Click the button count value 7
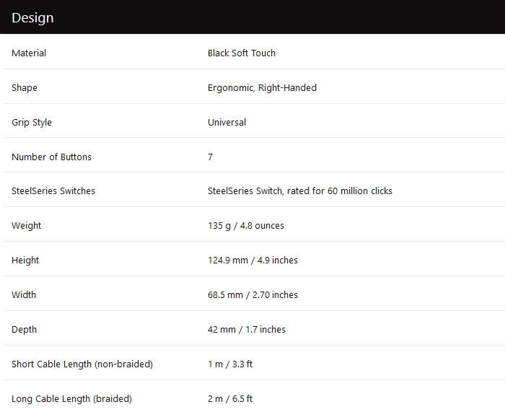This screenshot has width=505, height=420. (x=211, y=157)
